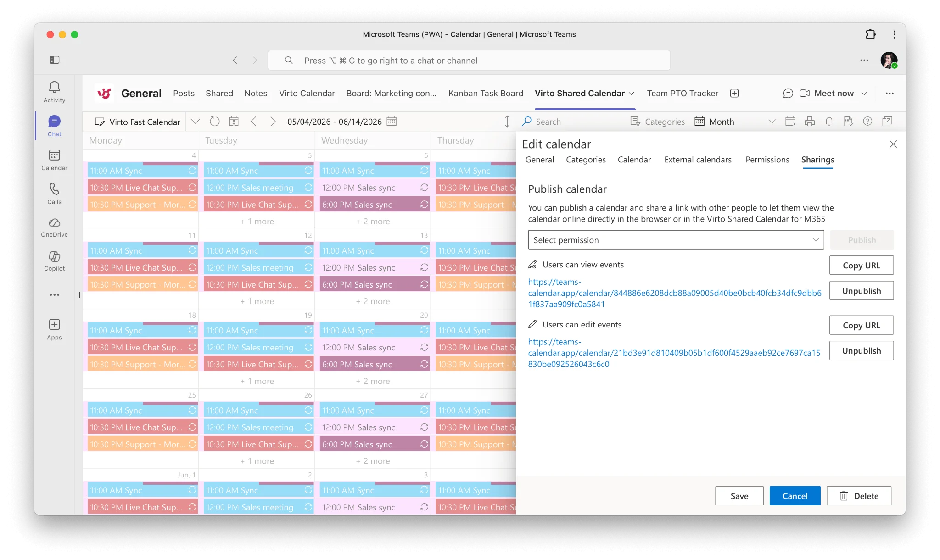Click the export document icon in toolbar
The image size is (940, 560).
(848, 122)
